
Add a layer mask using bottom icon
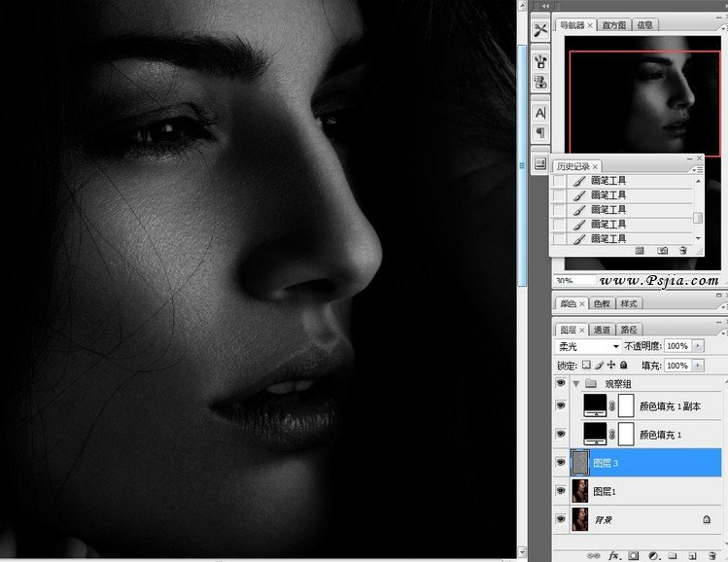(632, 556)
